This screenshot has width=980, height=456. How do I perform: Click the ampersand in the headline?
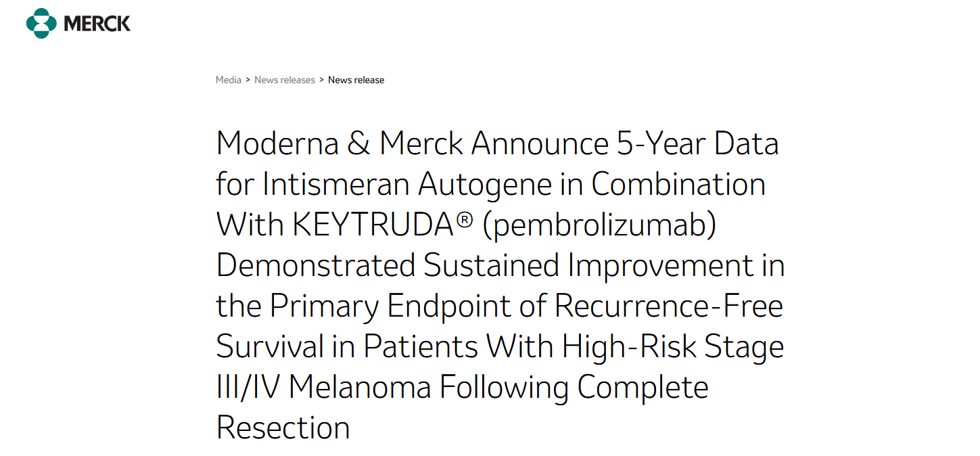[x=358, y=144]
